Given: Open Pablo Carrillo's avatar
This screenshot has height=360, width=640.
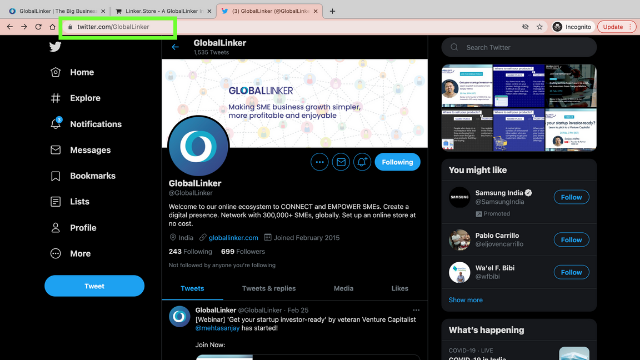Looking at the screenshot, I should click(459, 240).
